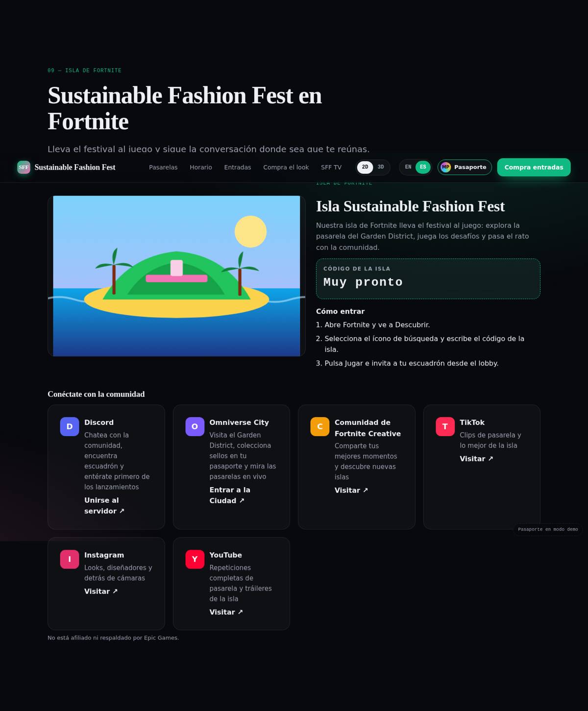Change language to EN
The height and width of the screenshot is (711, 588).
[x=408, y=167]
